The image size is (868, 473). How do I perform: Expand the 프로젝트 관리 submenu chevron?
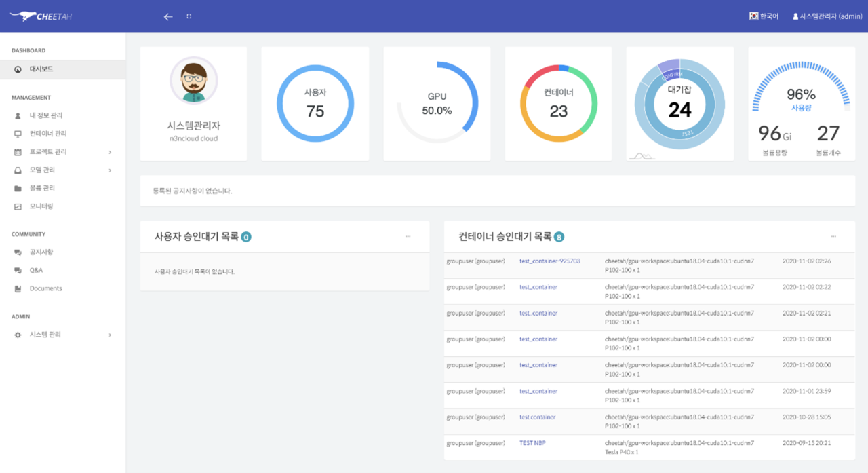point(110,152)
